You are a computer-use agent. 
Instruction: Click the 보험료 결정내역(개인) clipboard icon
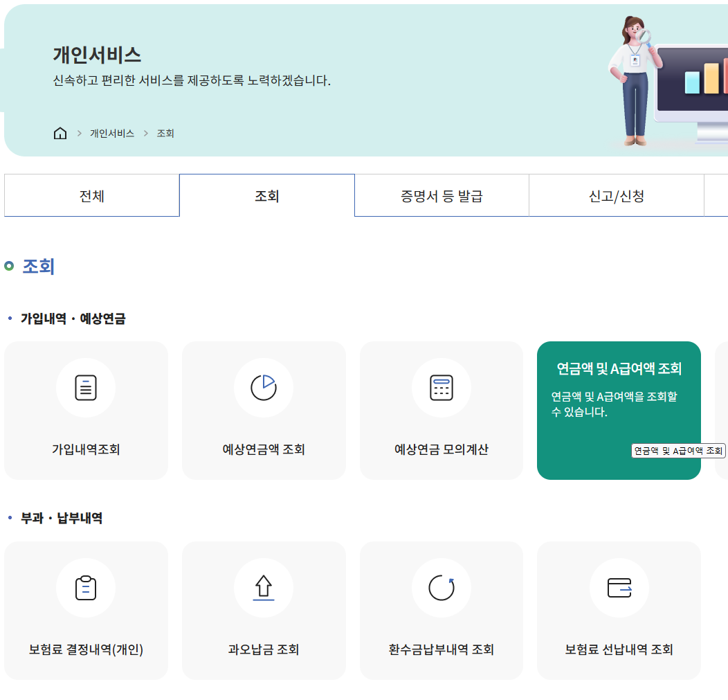[x=86, y=588]
